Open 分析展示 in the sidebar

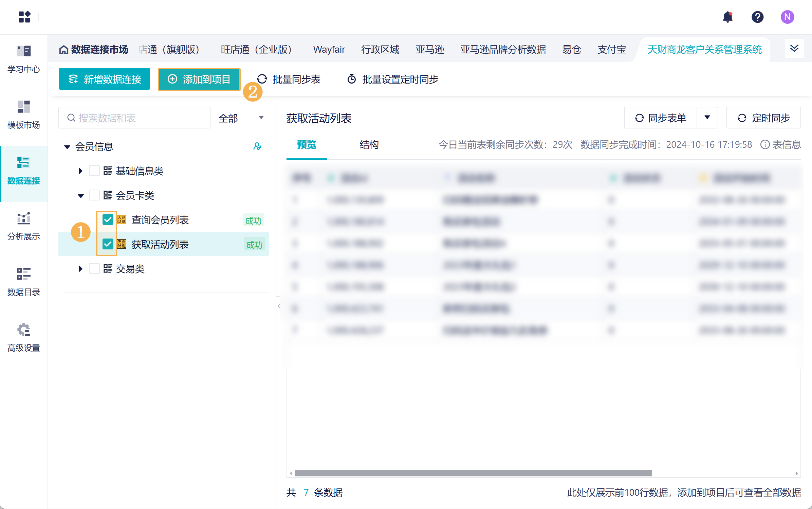coord(24,226)
